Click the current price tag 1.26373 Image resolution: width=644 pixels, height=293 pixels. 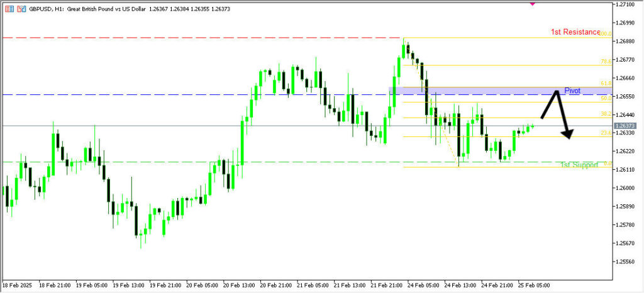[x=626, y=126]
